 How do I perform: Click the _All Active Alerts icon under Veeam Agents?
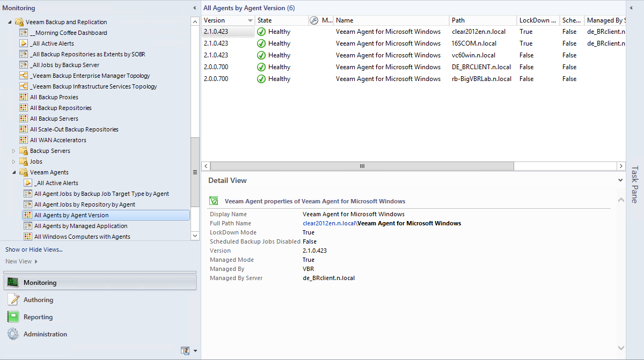click(x=27, y=183)
